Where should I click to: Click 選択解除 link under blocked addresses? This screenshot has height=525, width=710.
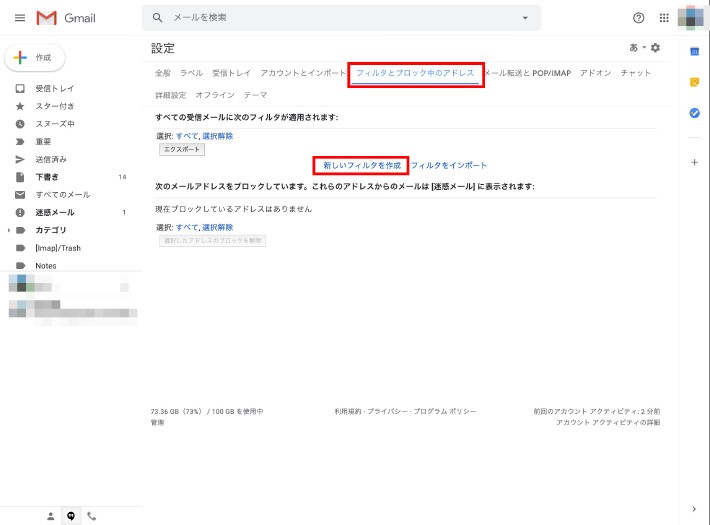217,227
